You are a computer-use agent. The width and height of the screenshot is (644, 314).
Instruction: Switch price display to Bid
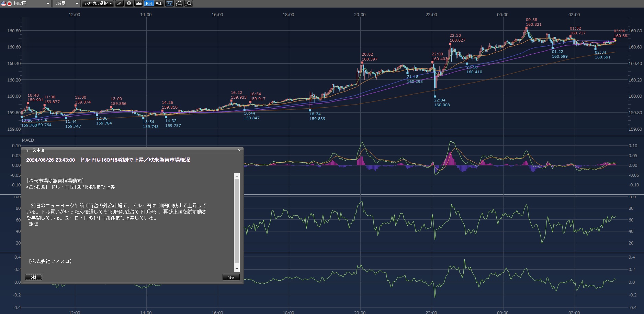tap(149, 3)
